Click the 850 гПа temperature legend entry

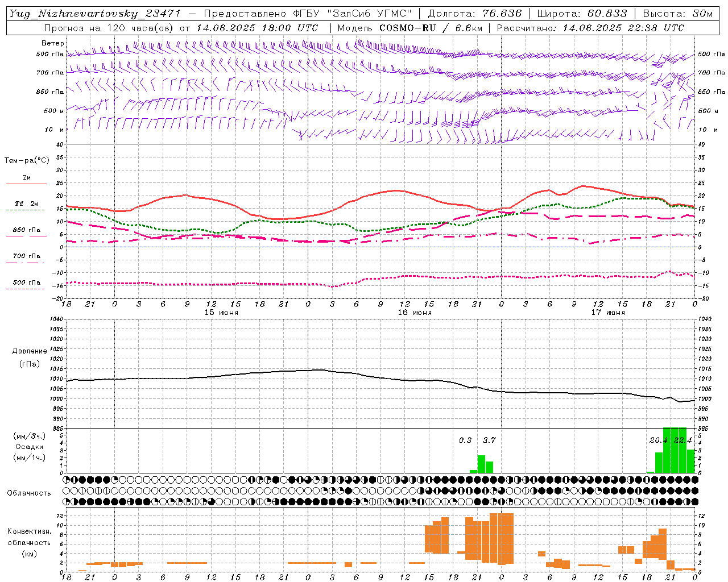[26, 230]
